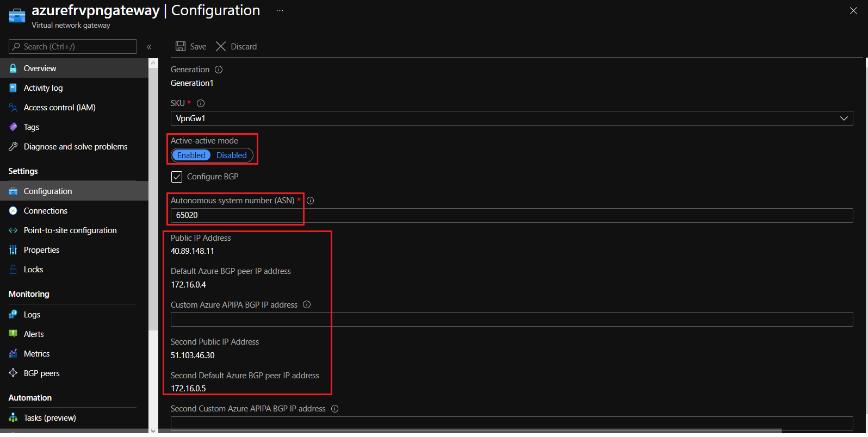
Task: Click the Metrics chart icon
Action: 13,354
